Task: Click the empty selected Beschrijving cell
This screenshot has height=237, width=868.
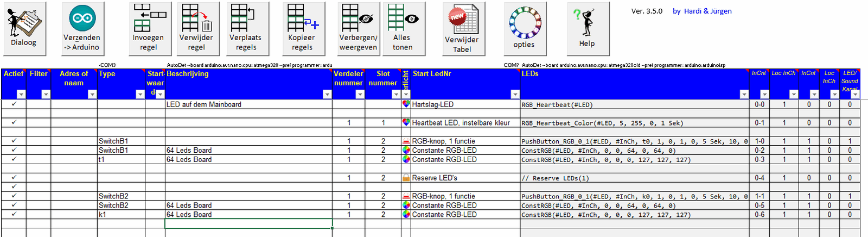Action: click(x=248, y=224)
